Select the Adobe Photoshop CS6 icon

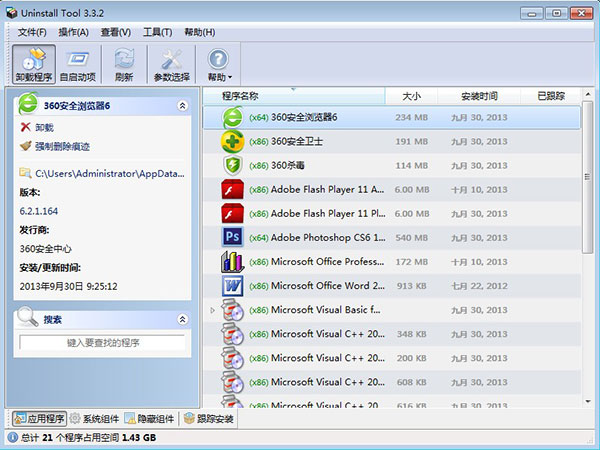point(233,237)
